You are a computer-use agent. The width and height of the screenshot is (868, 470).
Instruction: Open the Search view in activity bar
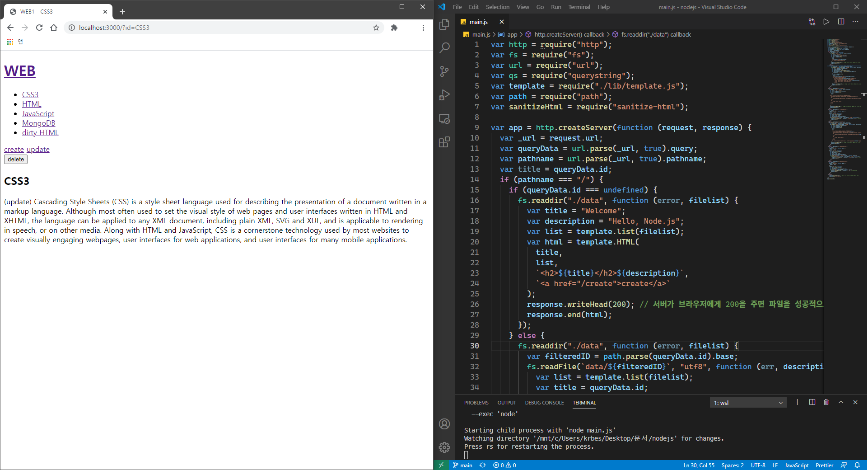(444, 47)
